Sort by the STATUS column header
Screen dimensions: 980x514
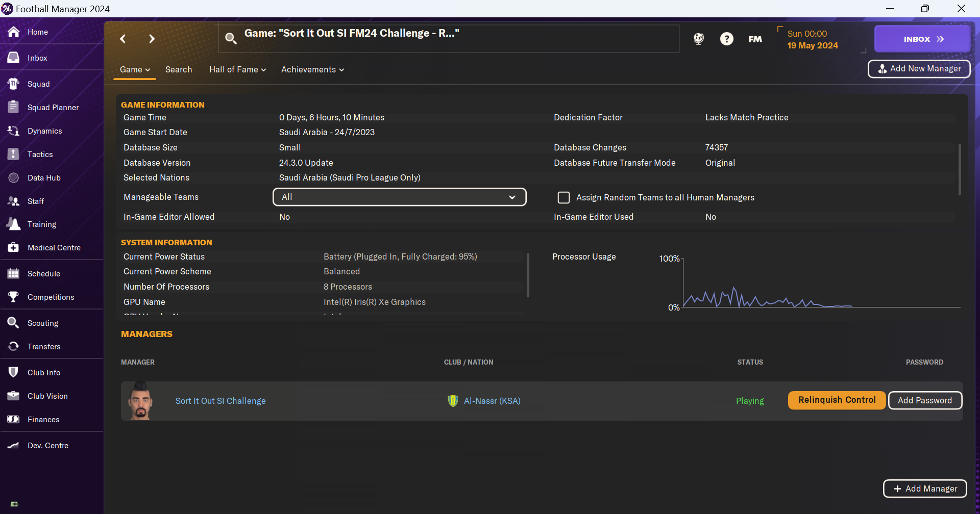(750, 362)
